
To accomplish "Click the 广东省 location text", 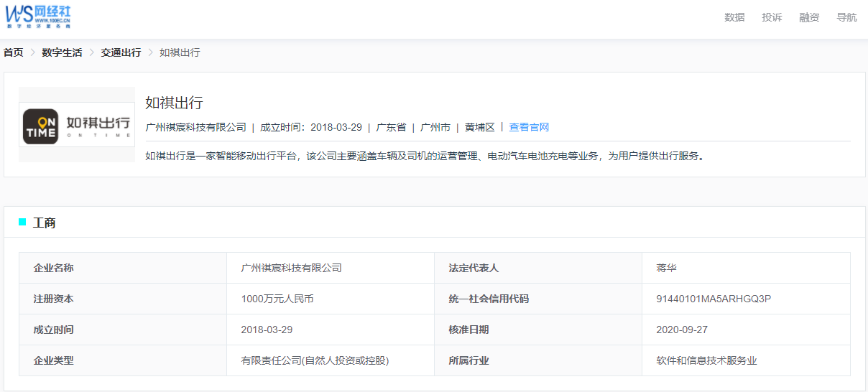I will click(391, 127).
